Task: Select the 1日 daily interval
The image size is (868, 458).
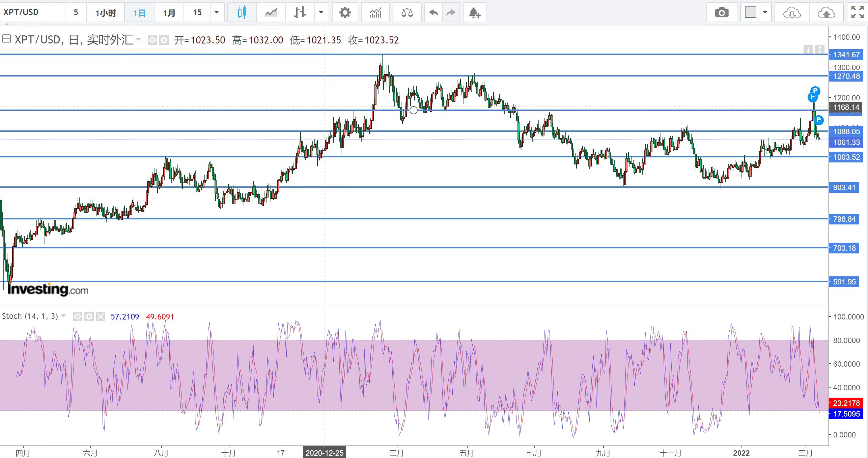Action: coord(139,13)
